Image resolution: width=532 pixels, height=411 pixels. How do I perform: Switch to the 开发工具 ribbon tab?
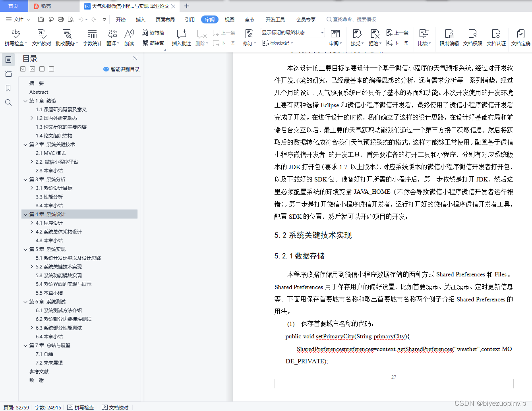point(275,19)
